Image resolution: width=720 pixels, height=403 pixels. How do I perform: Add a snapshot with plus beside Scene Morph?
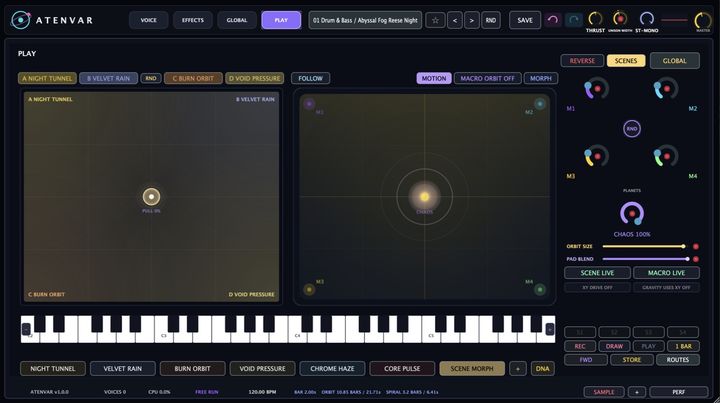pyautogui.click(x=518, y=369)
